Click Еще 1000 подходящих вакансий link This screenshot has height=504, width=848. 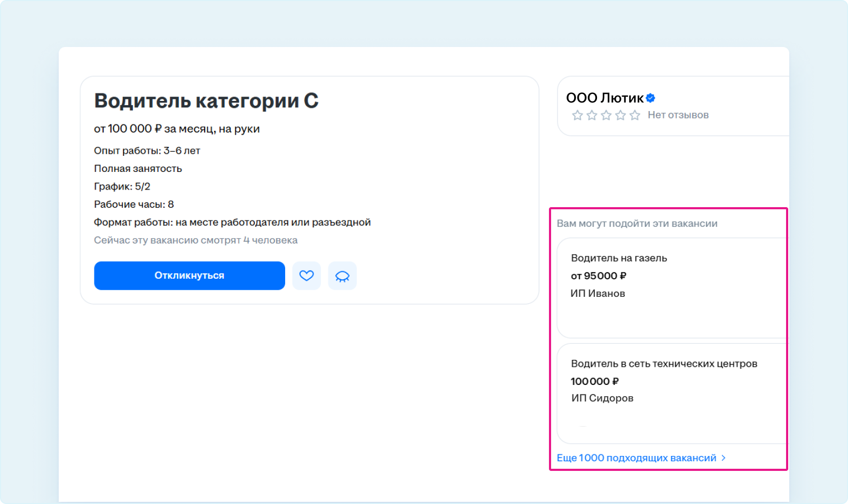click(x=637, y=458)
